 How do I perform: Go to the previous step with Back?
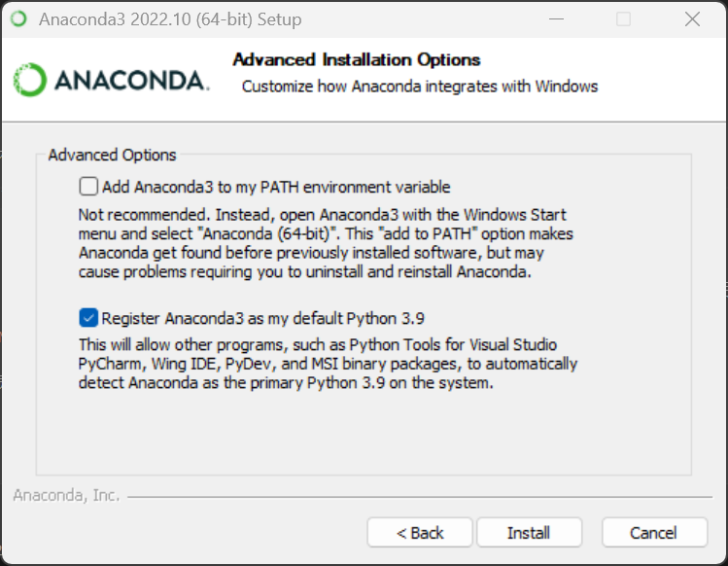click(x=420, y=533)
